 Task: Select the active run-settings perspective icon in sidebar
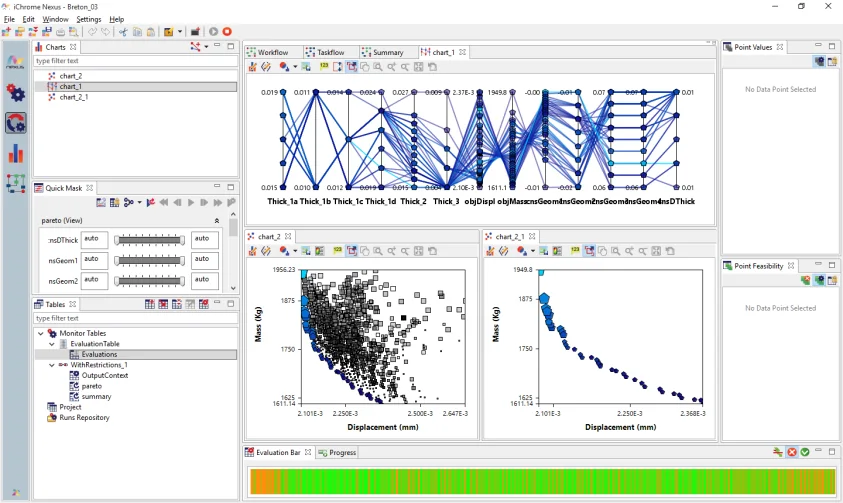tap(16, 123)
